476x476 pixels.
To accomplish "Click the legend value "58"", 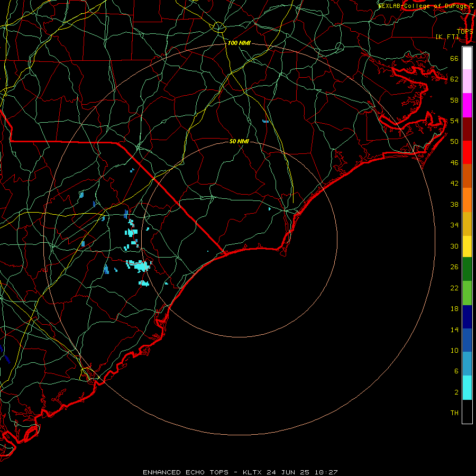I will [x=454, y=100].
